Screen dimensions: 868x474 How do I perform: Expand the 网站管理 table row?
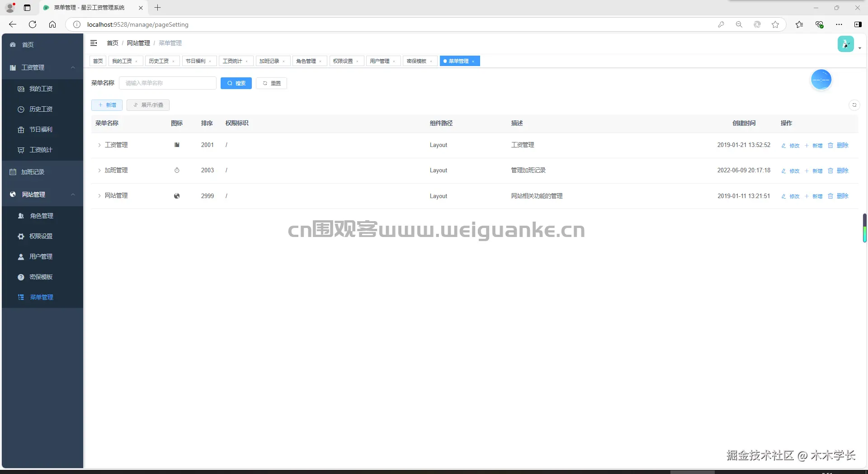(99, 196)
